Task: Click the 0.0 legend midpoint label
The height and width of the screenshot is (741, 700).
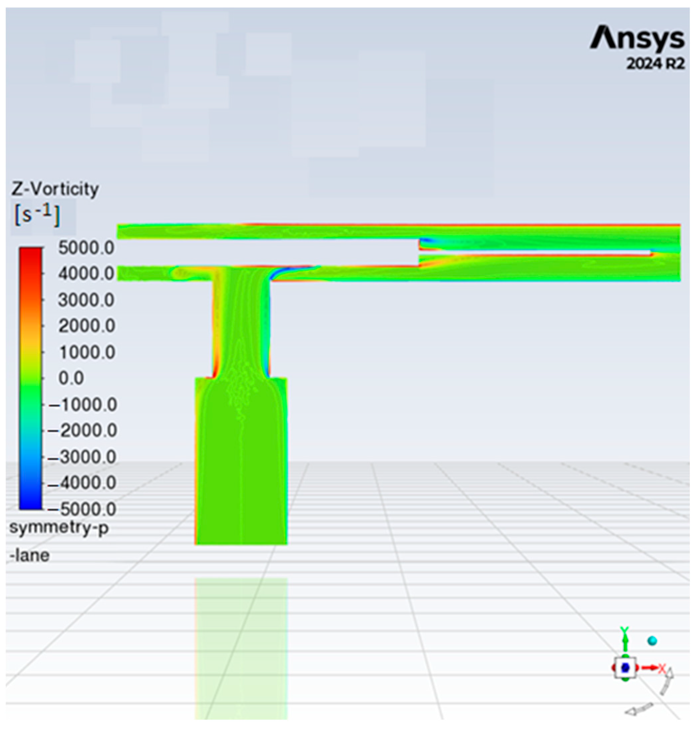Action: click(x=71, y=378)
